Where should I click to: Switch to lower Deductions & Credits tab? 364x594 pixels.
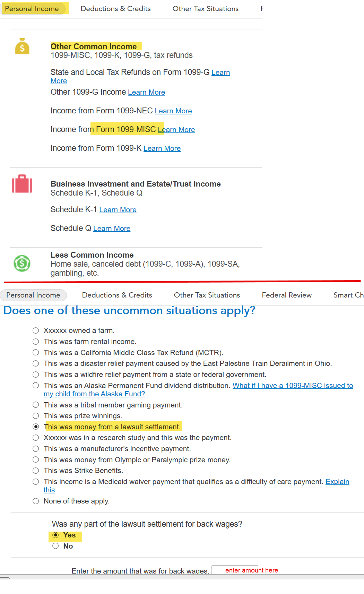tap(117, 295)
